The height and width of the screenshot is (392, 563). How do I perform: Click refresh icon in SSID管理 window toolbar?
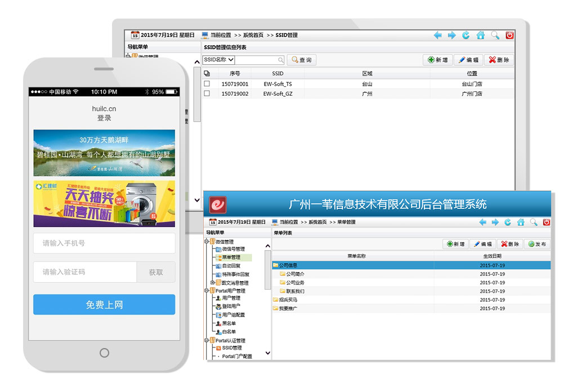[466, 35]
